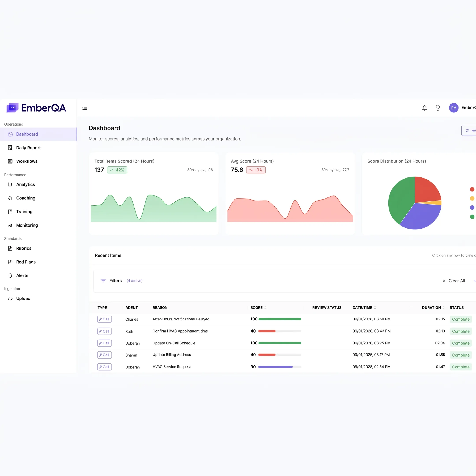This screenshot has height=476, width=476.
Task: Click Complete status in Sharan row
Action: [x=461, y=355]
